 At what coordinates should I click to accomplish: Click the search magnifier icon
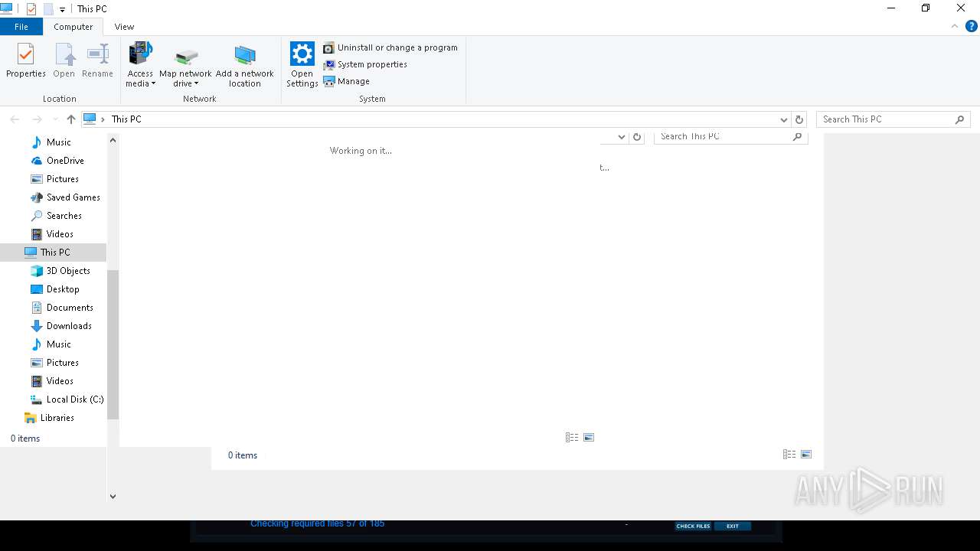pyautogui.click(x=959, y=119)
